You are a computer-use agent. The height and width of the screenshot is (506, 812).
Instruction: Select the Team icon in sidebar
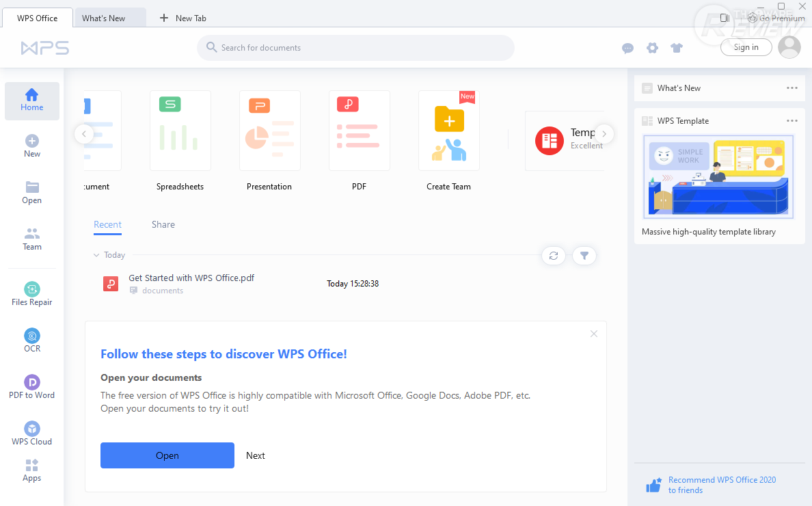click(x=32, y=234)
